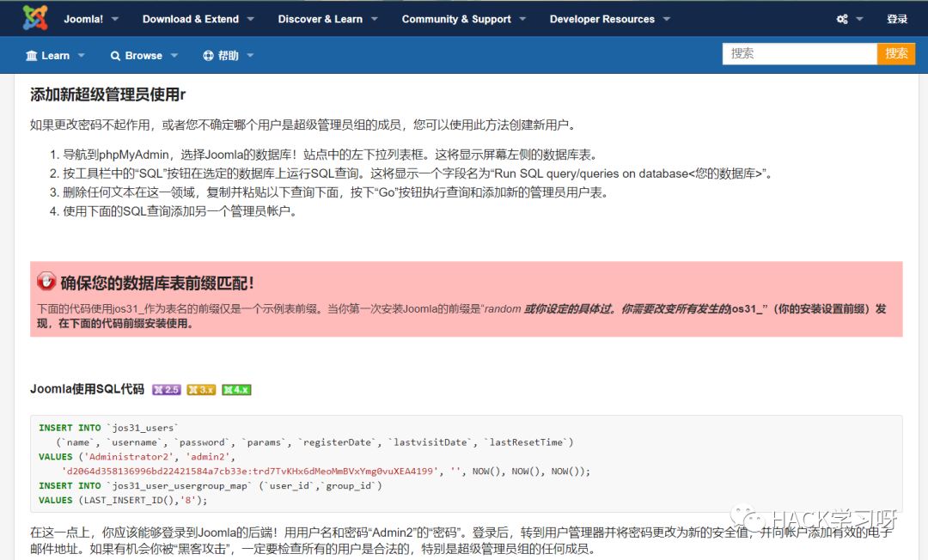This screenshot has height=560, width=928.
Task: Click the red warning stop icon
Action: (x=46, y=282)
